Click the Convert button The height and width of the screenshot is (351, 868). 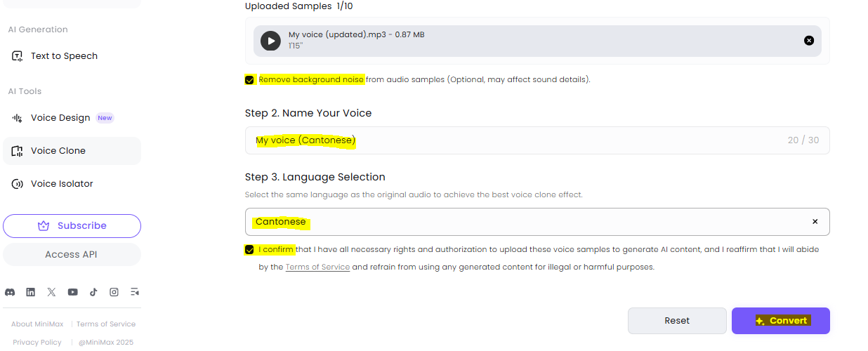pos(781,321)
